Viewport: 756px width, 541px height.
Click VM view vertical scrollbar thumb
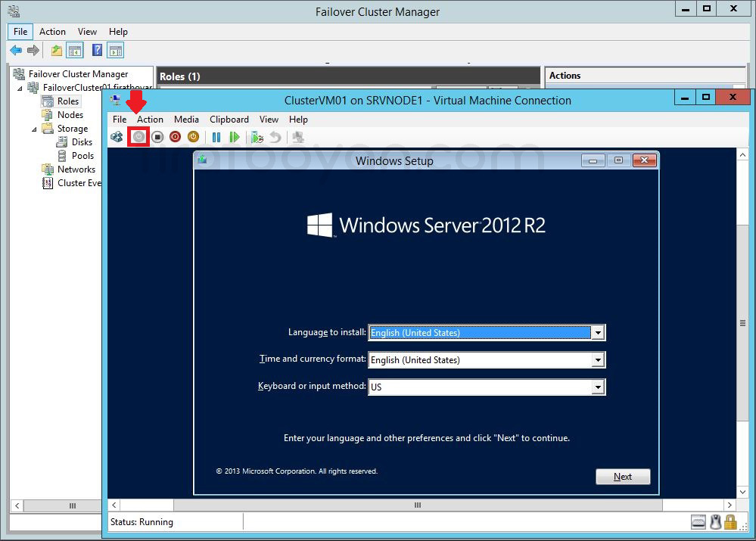[x=742, y=322]
